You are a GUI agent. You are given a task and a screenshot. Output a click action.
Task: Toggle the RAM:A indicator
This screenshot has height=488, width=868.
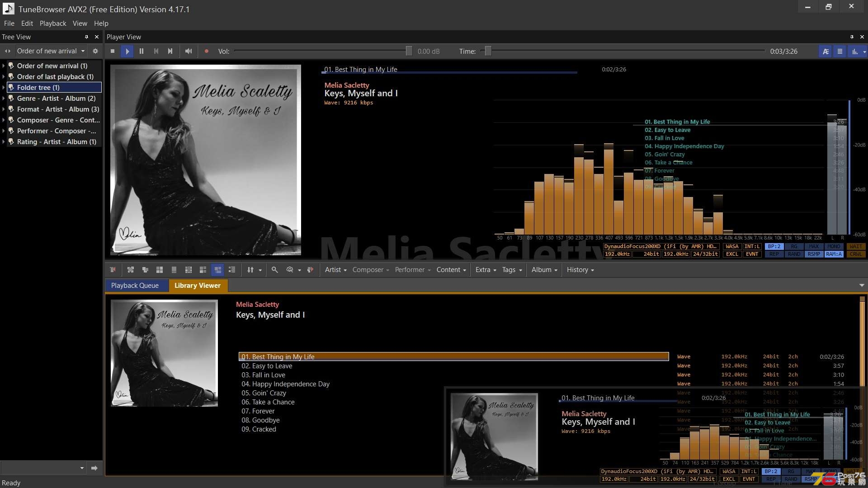point(834,254)
